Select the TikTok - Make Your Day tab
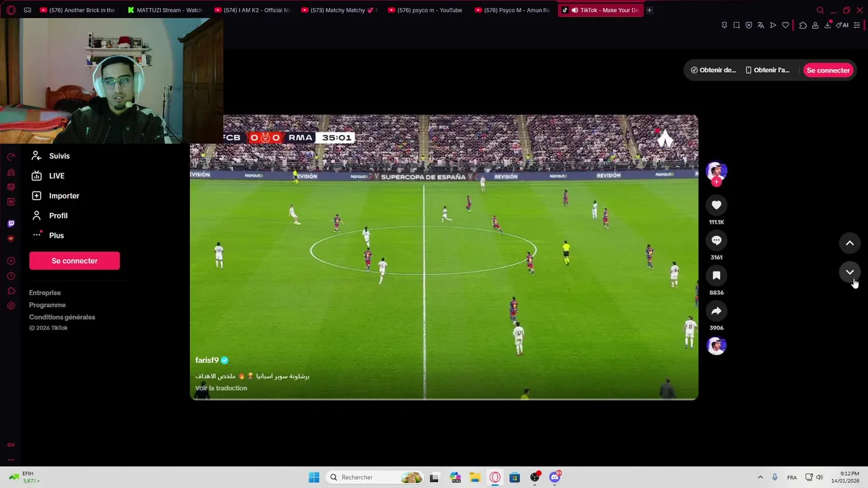This screenshot has height=488, width=868. coord(600,10)
